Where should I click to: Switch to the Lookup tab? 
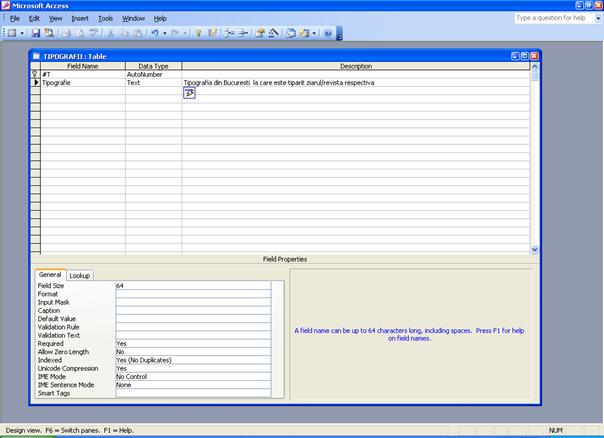pyautogui.click(x=79, y=275)
